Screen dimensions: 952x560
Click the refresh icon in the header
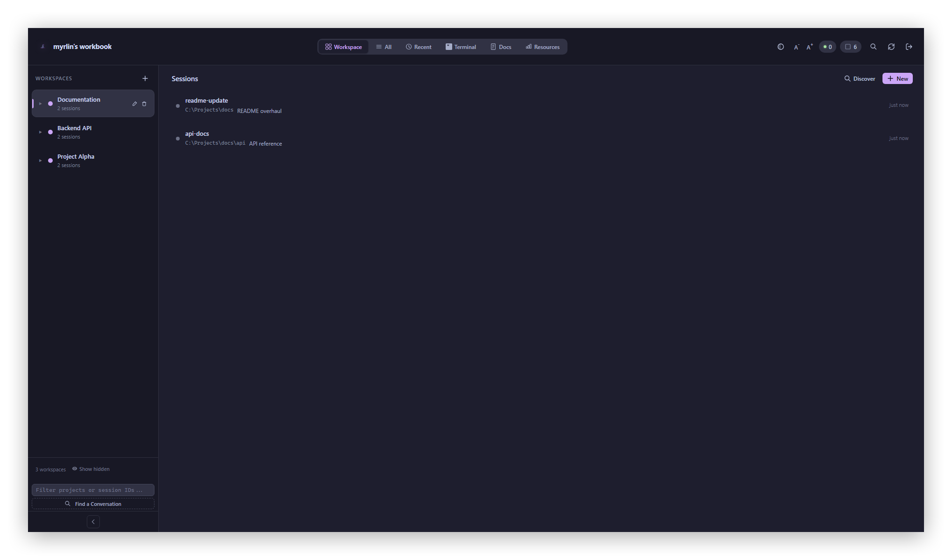point(891,47)
